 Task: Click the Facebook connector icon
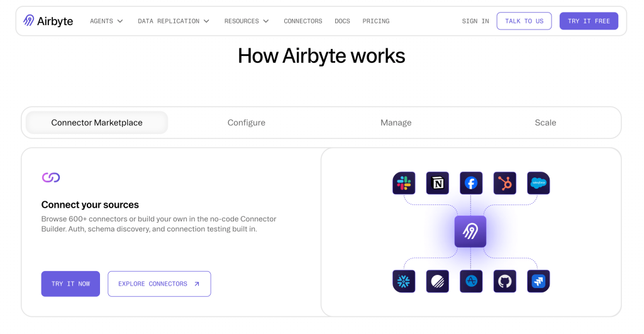(x=471, y=183)
